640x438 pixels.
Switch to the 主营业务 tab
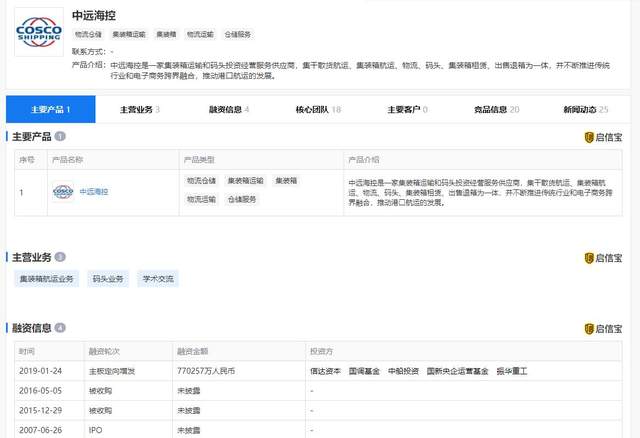tap(140, 109)
